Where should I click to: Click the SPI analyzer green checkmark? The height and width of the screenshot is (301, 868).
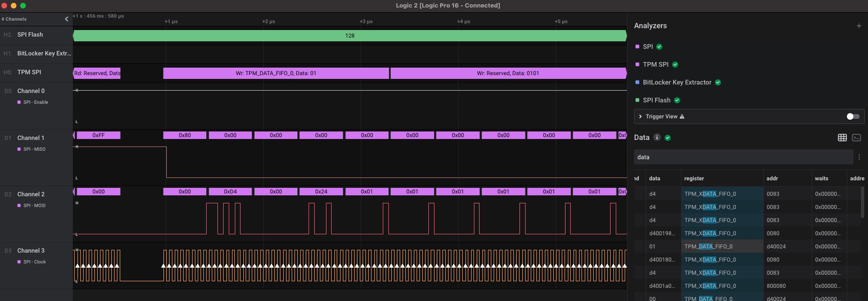(659, 46)
